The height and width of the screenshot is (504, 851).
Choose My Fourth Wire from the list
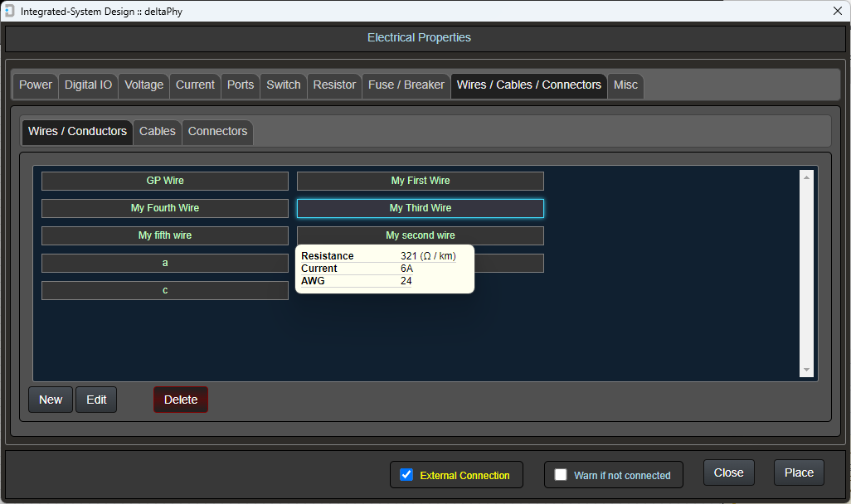(165, 208)
